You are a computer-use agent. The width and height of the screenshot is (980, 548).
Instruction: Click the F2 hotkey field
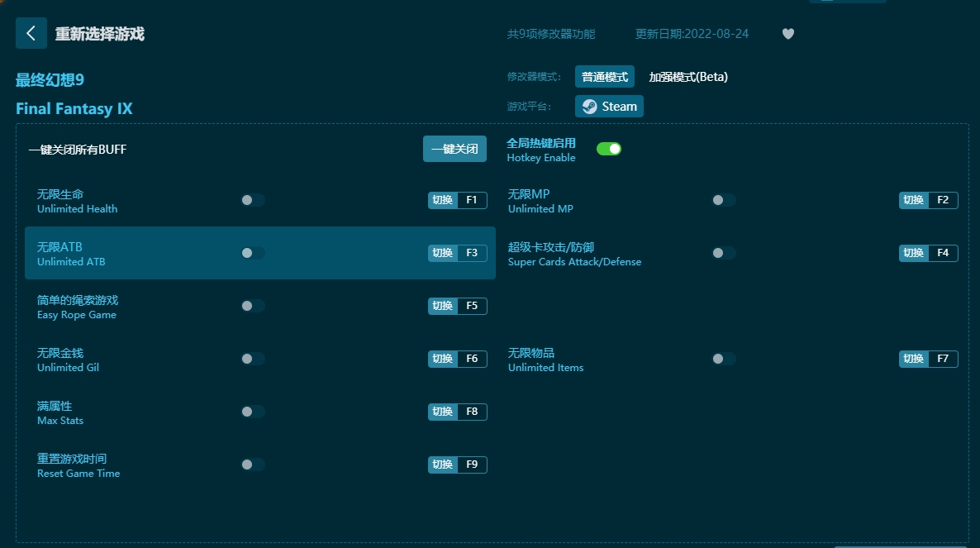coord(943,200)
